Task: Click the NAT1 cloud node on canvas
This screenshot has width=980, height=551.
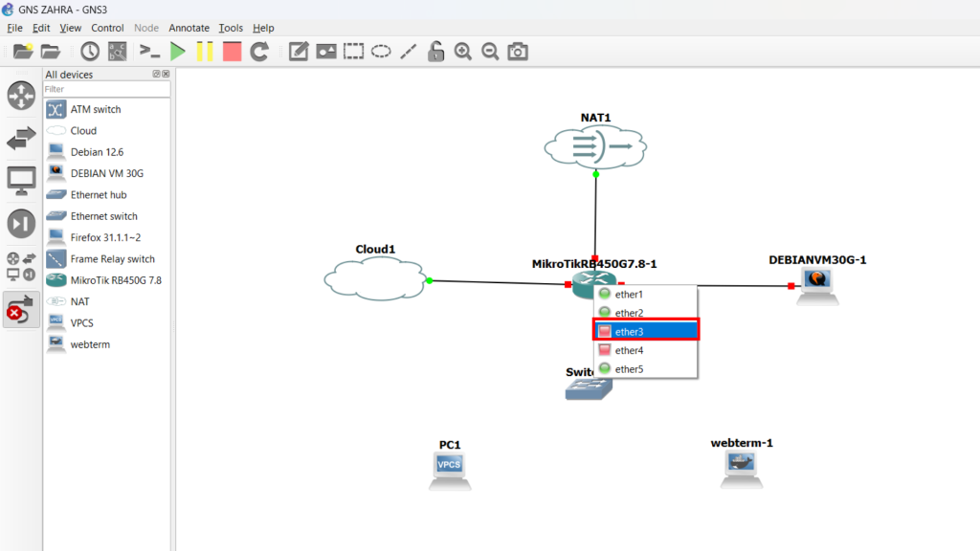Action: [x=595, y=145]
